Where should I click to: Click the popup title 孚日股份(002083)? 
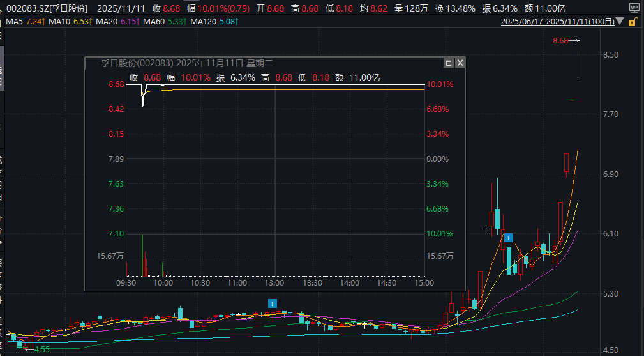(137, 63)
